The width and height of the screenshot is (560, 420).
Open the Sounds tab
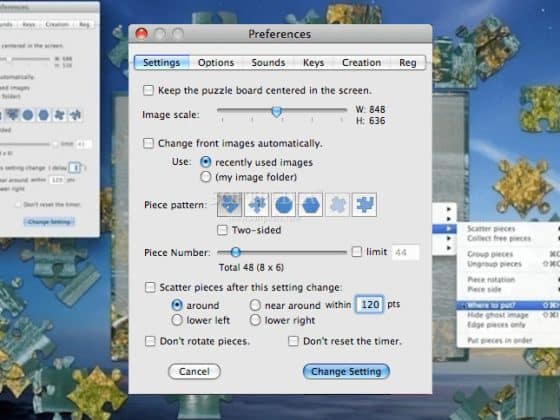click(268, 62)
